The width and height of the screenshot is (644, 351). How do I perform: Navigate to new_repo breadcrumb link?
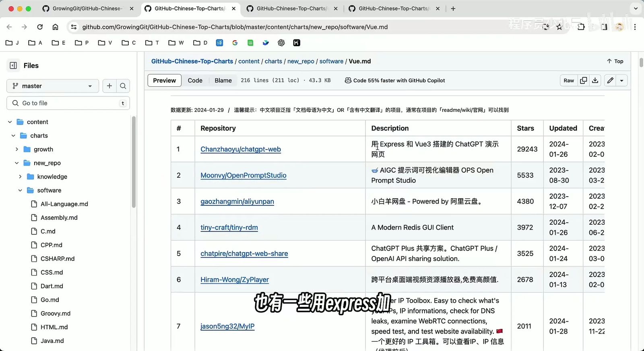[301, 61]
